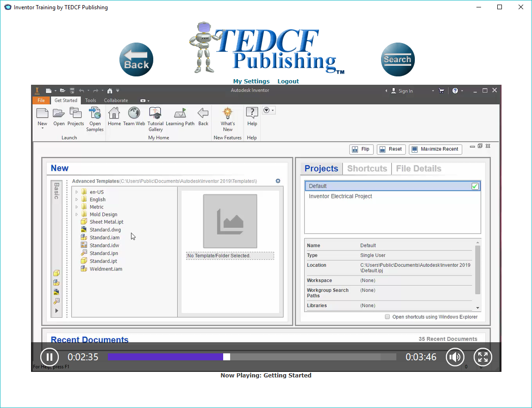This screenshot has height=408, width=532.
Task: Open the Sign In dropdown arrow
Action: pos(433,91)
